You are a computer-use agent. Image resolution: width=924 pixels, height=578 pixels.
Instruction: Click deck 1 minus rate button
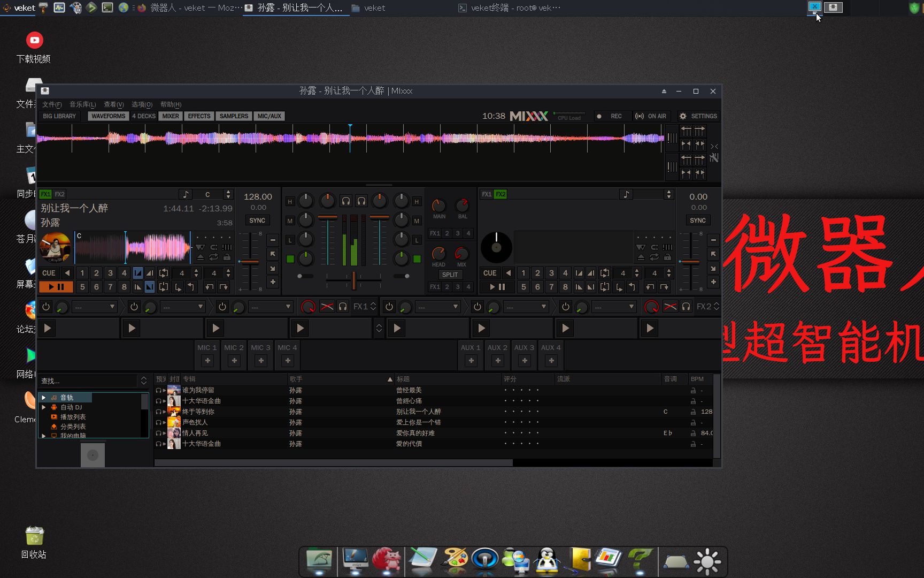(273, 240)
